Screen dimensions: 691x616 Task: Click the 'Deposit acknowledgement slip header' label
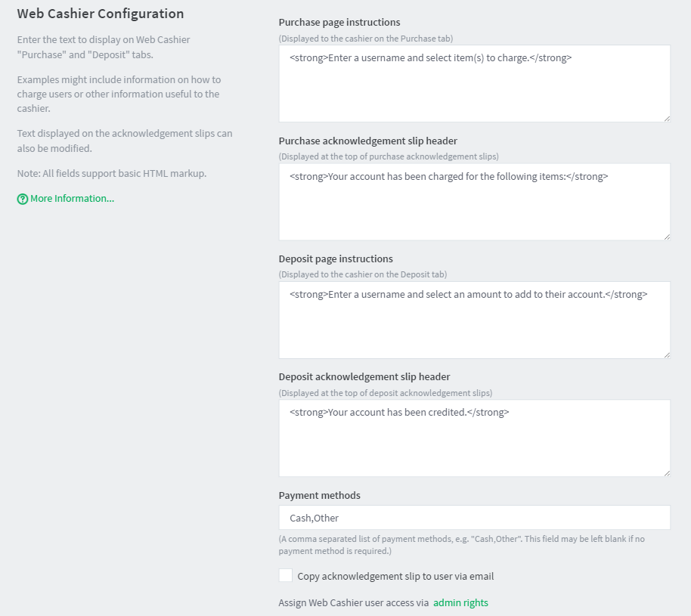pos(364,377)
